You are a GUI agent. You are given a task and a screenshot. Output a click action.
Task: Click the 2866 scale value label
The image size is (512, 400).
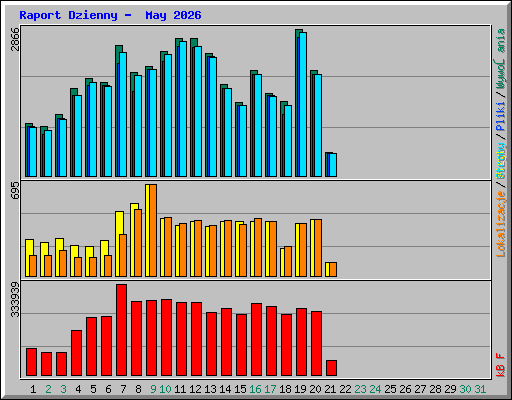click(x=15, y=39)
